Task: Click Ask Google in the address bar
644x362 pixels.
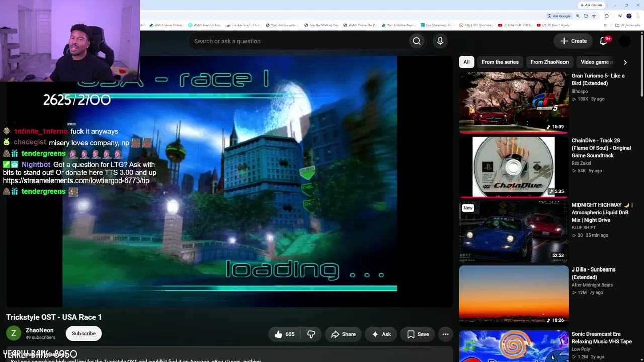Action: pyautogui.click(x=559, y=16)
